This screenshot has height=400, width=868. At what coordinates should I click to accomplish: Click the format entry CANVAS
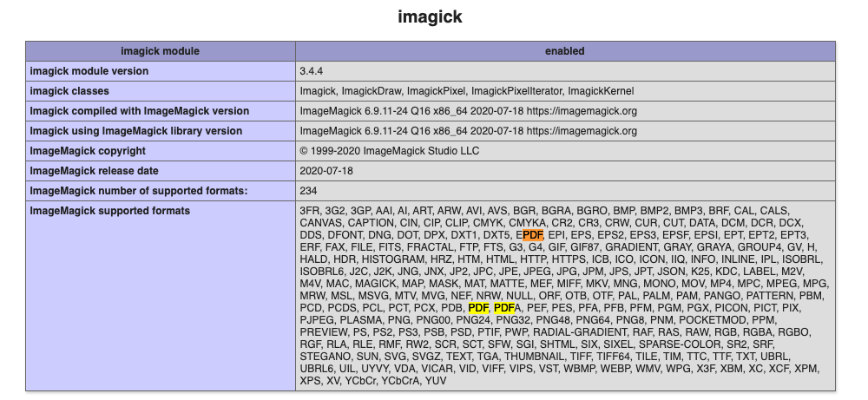(x=321, y=222)
